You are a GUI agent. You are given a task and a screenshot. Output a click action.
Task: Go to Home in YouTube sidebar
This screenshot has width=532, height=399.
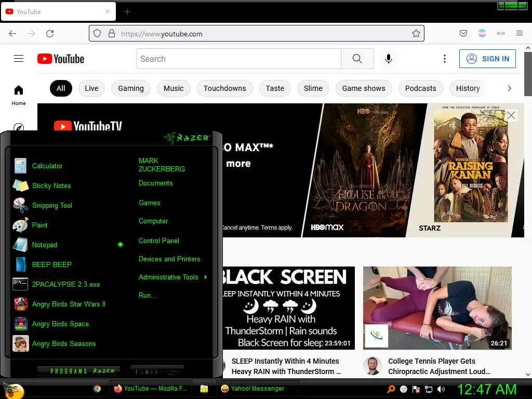(x=19, y=95)
